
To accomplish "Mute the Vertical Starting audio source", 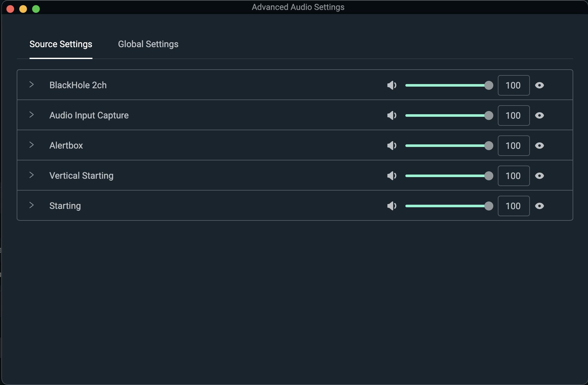I will (x=392, y=176).
